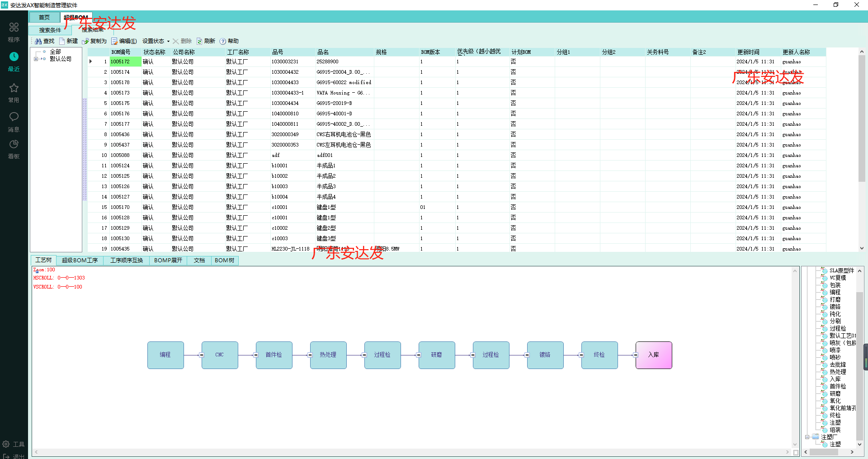The height and width of the screenshot is (459, 868).
Task: Open the 程序 programs sidebar icon
Action: [x=14, y=27]
